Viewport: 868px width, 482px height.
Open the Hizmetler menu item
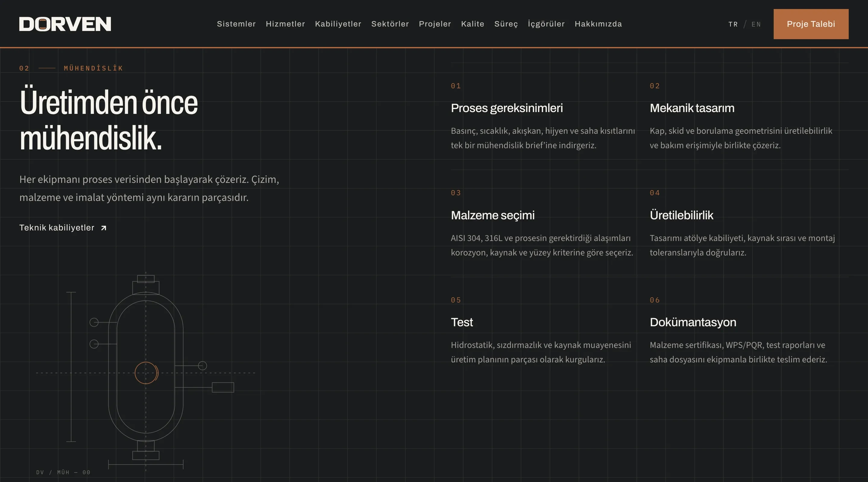click(285, 24)
